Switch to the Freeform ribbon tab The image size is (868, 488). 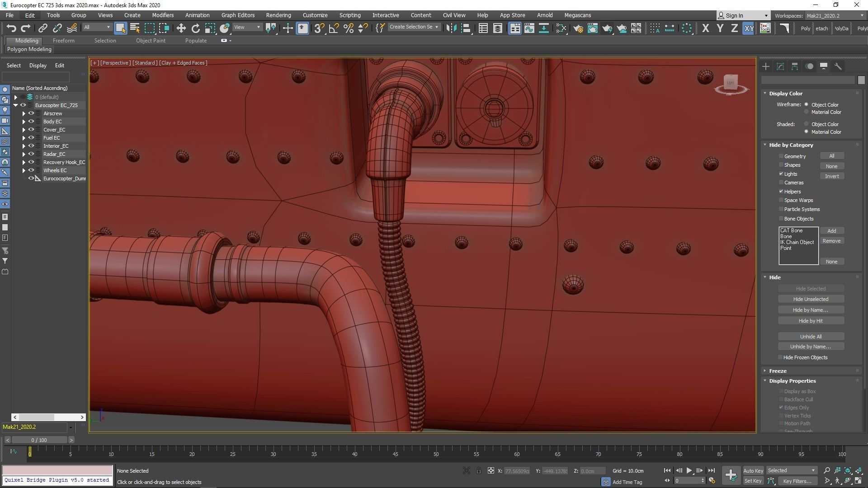tap(63, 41)
